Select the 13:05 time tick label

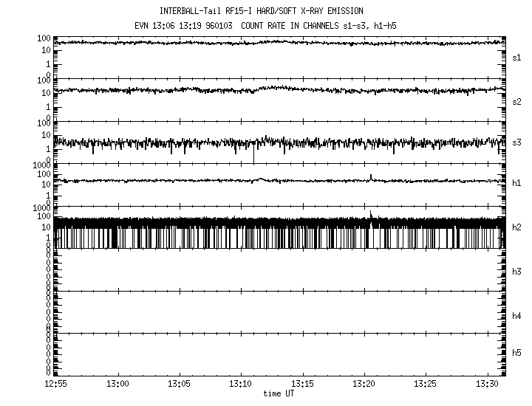pos(179,384)
